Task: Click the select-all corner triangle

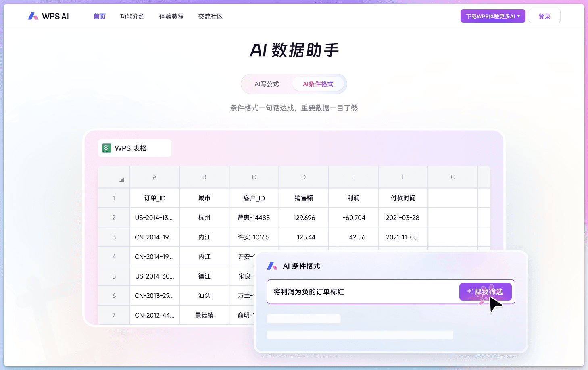Action: point(121,180)
